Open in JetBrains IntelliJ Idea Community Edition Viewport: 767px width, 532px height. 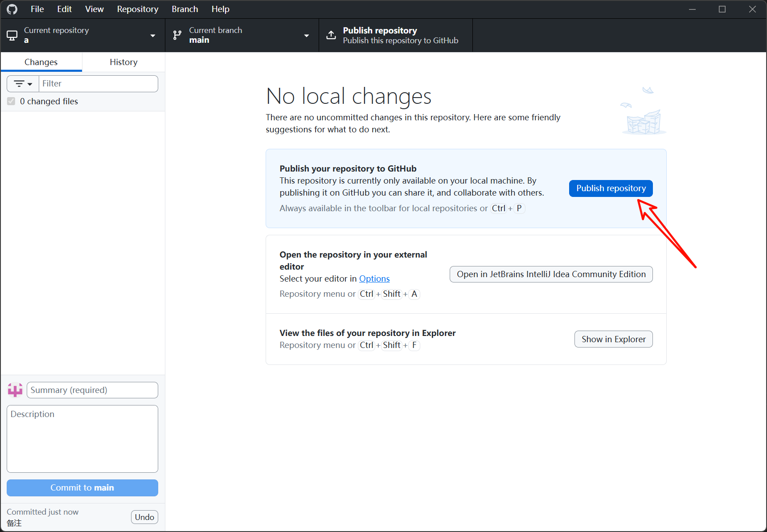click(x=551, y=274)
